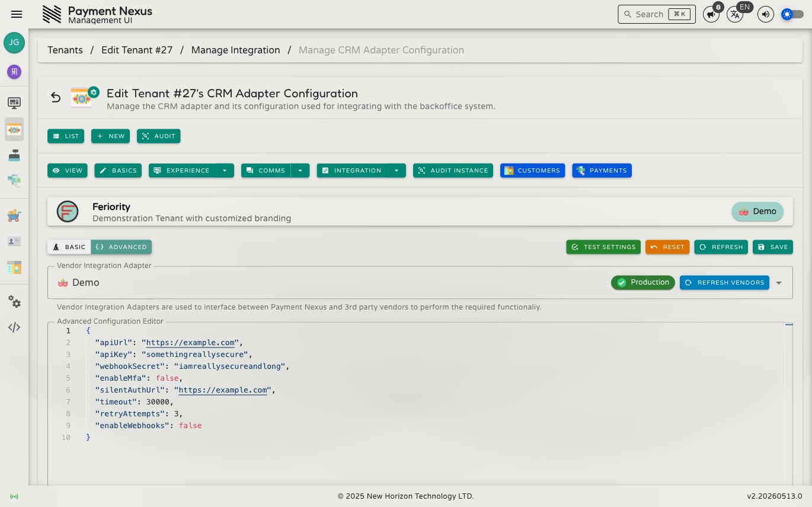Go to Manage Integration breadcrumb
The height and width of the screenshot is (507, 812).
click(x=235, y=50)
